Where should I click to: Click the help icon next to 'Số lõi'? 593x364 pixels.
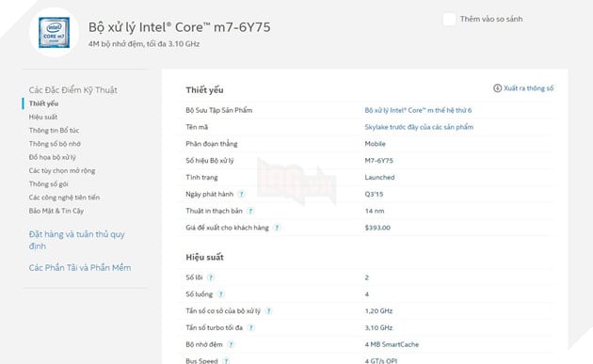(x=211, y=277)
